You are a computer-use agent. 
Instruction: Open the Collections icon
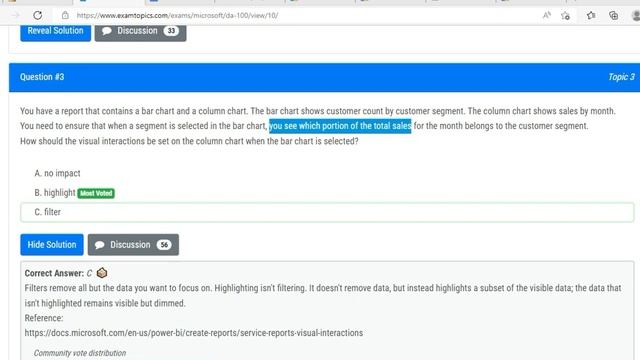click(x=613, y=16)
